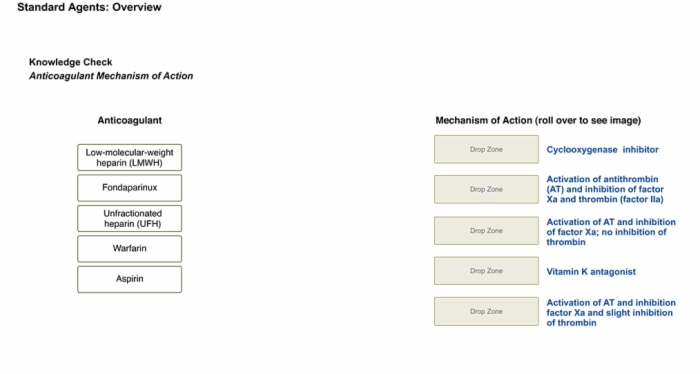
Task: Click the Knowledge Check heading
Action: coord(71,62)
